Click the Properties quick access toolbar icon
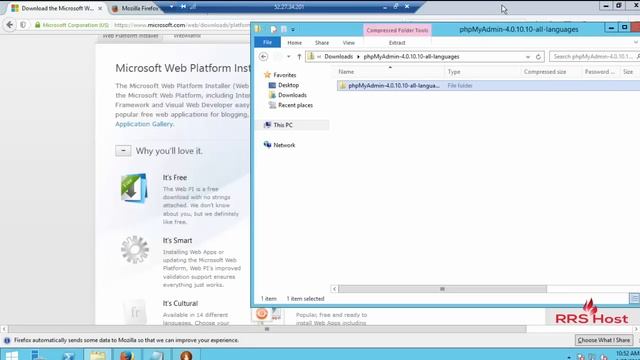The height and width of the screenshot is (360, 640). 273,29
